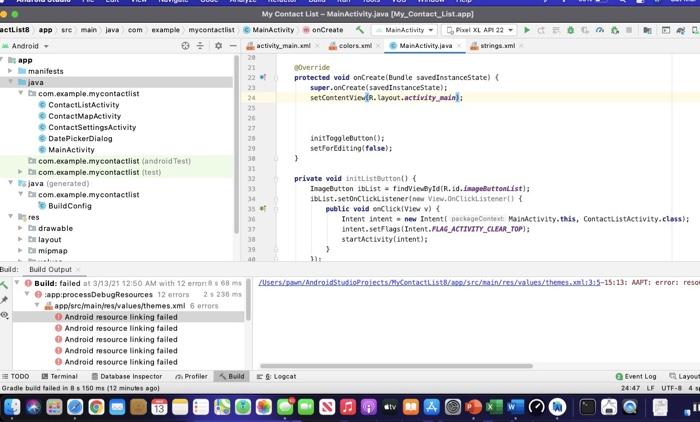
Task: Click the Make Project hammer icon
Action: tap(360, 30)
